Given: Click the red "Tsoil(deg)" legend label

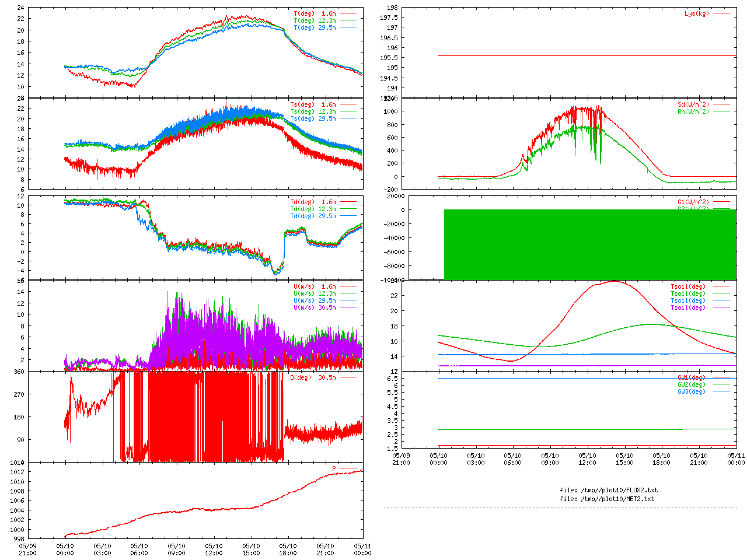Looking at the screenshot, I should pyautogui.click(x=688, y=287).
